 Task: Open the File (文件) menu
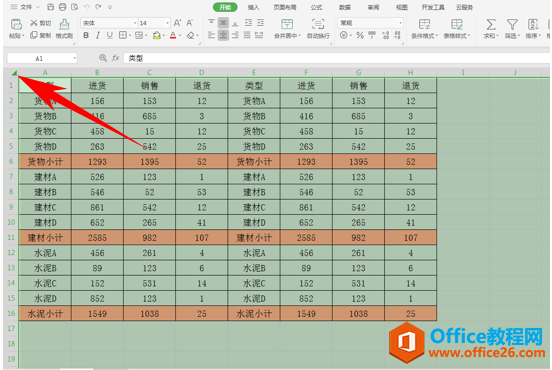click(26, 7)
